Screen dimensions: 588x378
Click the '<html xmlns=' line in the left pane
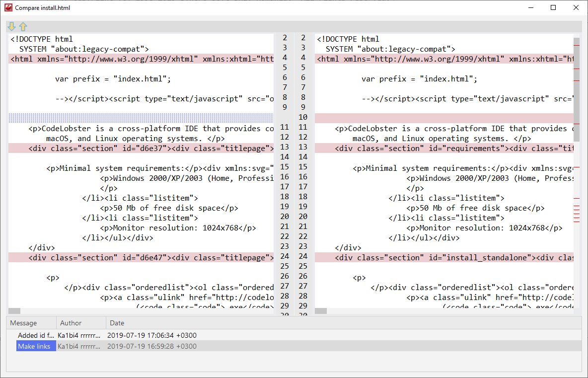point(141,59)
